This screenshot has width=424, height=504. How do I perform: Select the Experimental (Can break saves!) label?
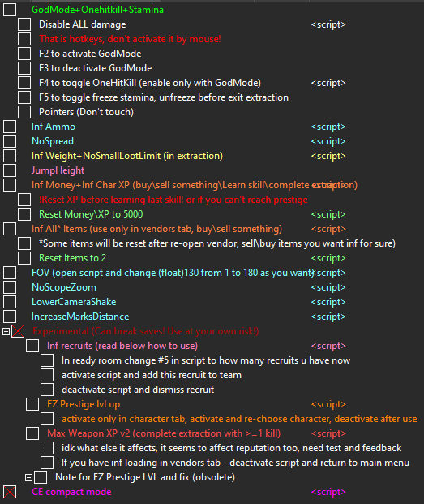[146, 331]
